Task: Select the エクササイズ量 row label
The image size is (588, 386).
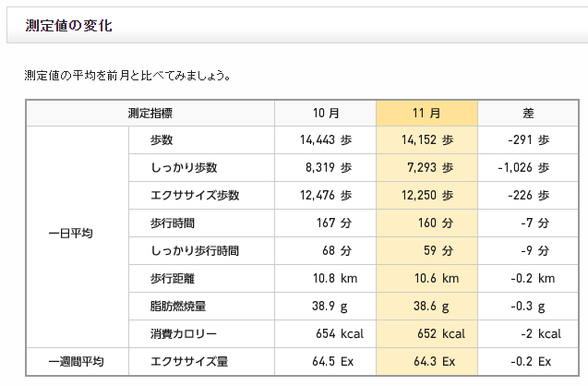Action: click(189, 362)
